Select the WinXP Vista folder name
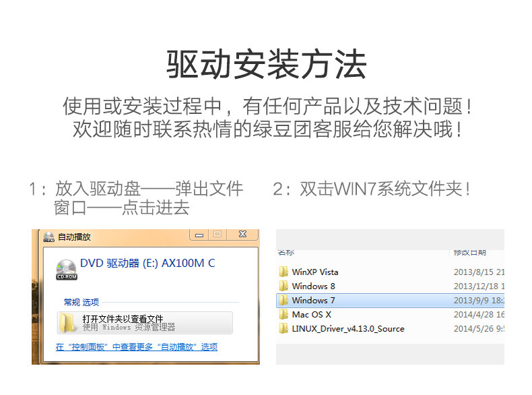The image size is (532, 395). (315, 272)
